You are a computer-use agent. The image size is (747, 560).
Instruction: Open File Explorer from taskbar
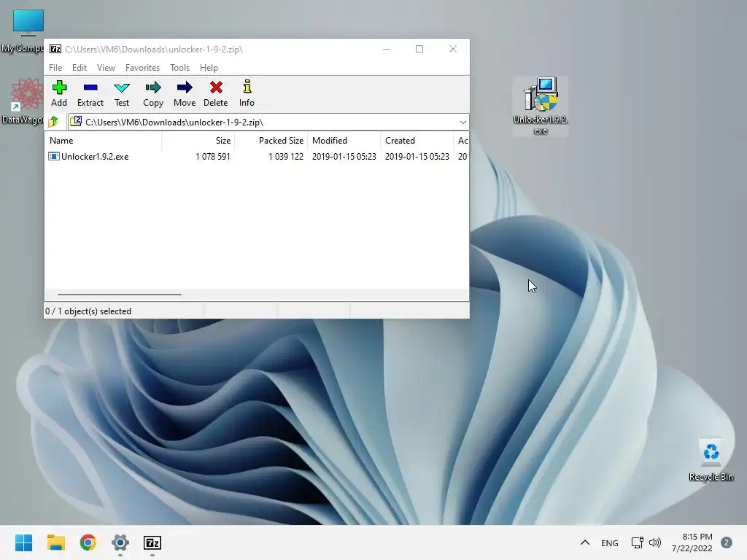(x=56, y=542)
